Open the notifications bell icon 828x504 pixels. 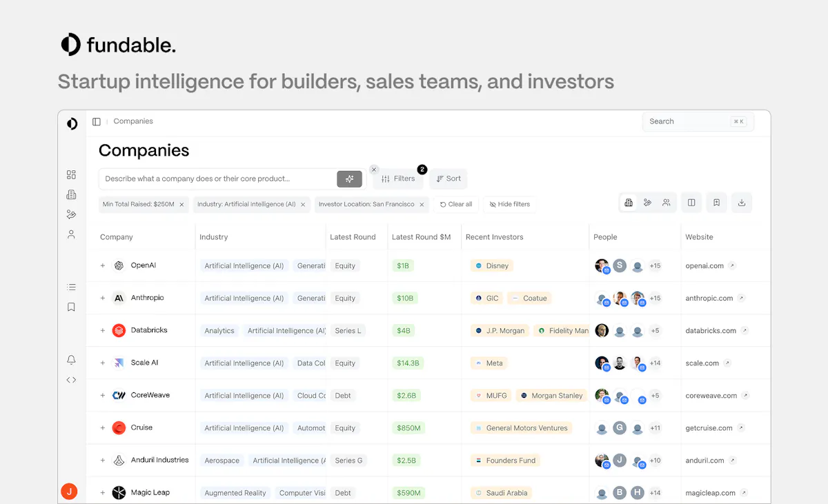(x=71, y=360)
